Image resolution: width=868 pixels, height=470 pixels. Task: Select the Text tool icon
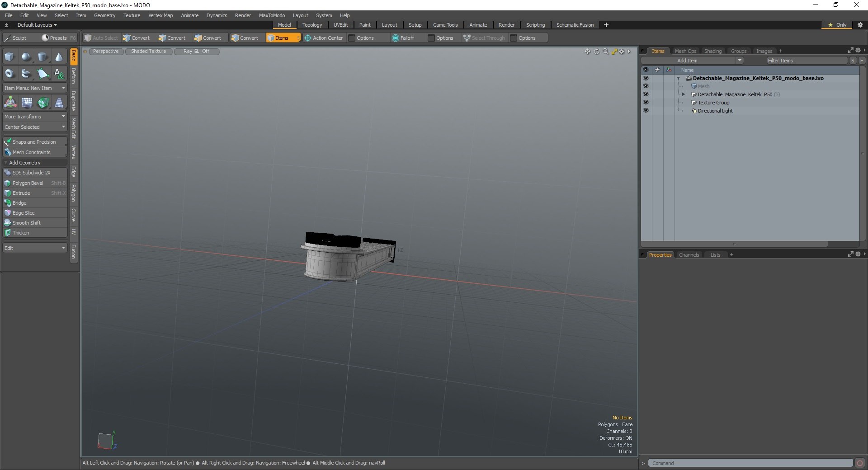pyautogui.click(x=59, y=74)
